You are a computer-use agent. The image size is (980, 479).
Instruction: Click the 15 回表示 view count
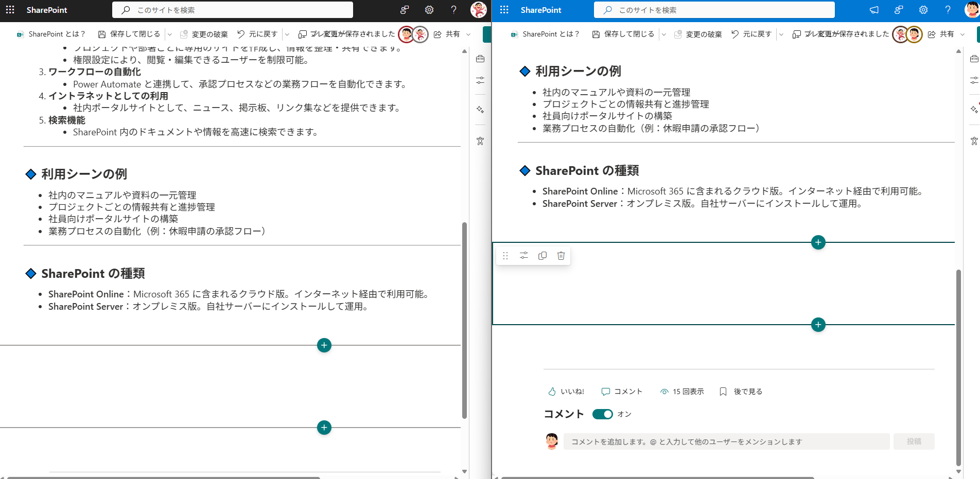point(682,392)
